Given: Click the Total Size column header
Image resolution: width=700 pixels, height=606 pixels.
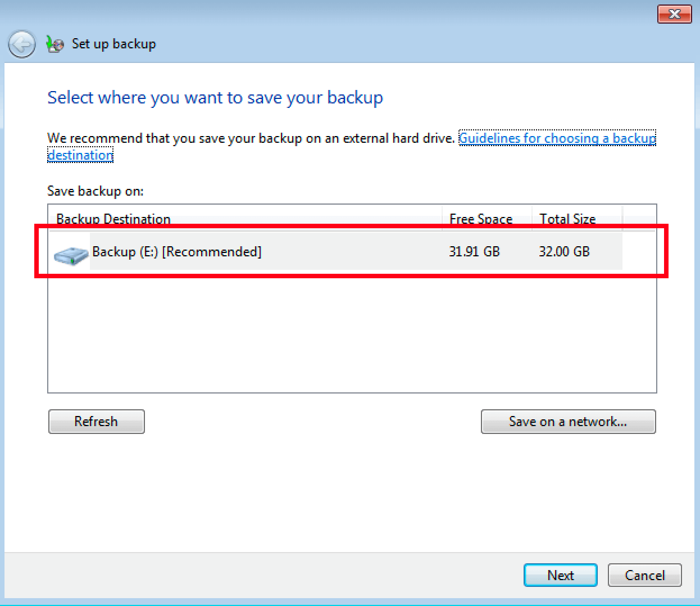Looking at the screenshot, I should 567,219.
